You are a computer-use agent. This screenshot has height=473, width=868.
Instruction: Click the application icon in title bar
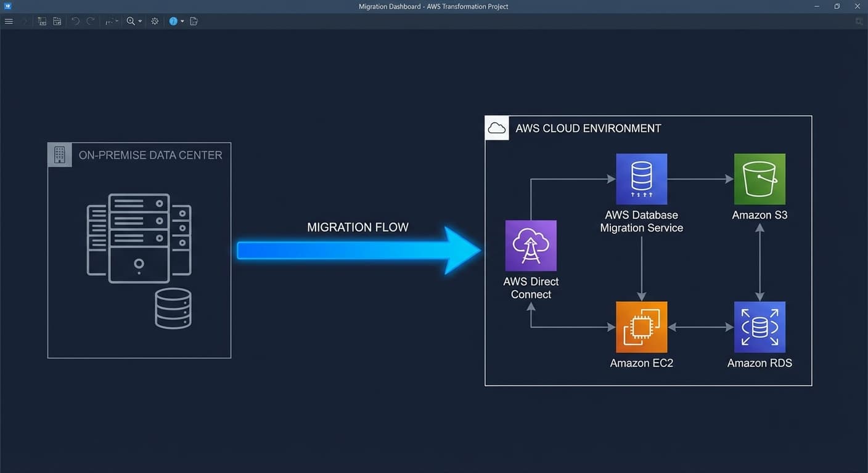coord(7,6)
